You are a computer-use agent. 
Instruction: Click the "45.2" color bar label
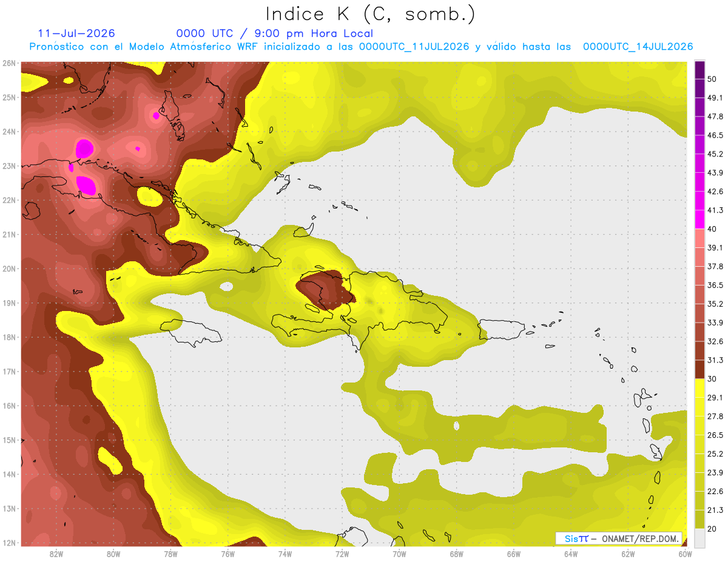point(716,154)
